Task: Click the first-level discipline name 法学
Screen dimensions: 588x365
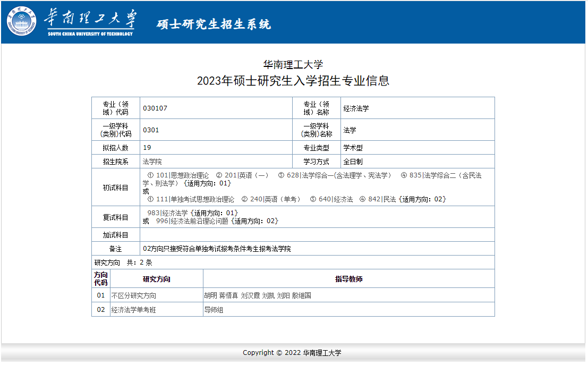Action: (x=350, y=130)
